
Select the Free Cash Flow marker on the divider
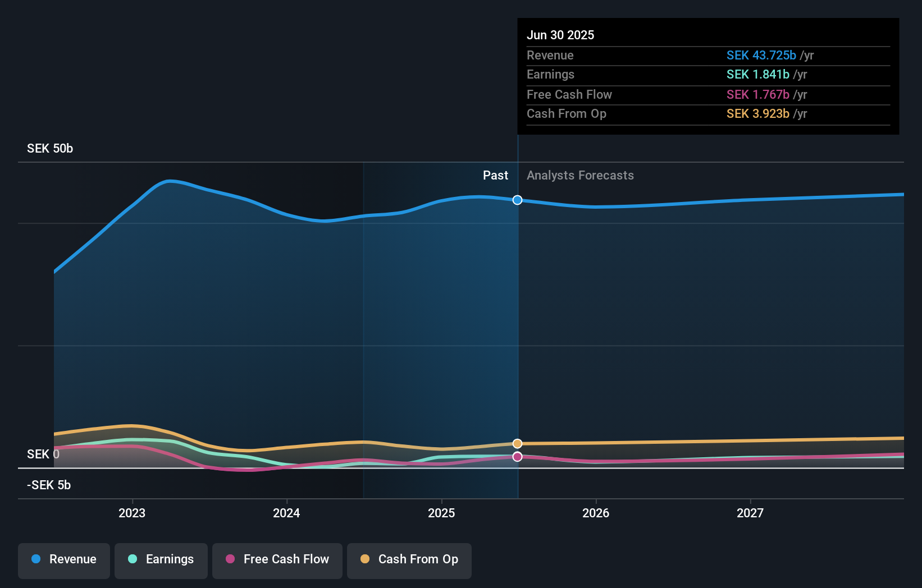(517, 456)
